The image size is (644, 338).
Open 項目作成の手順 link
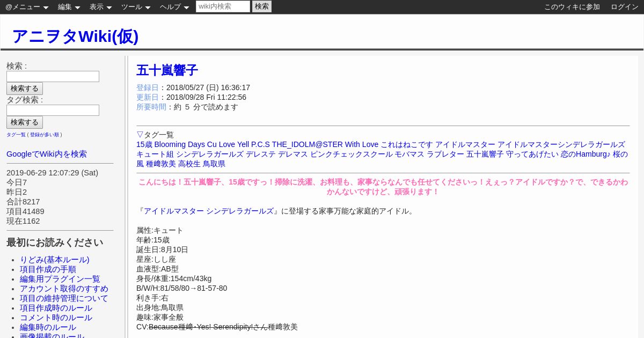click(48, 269)
